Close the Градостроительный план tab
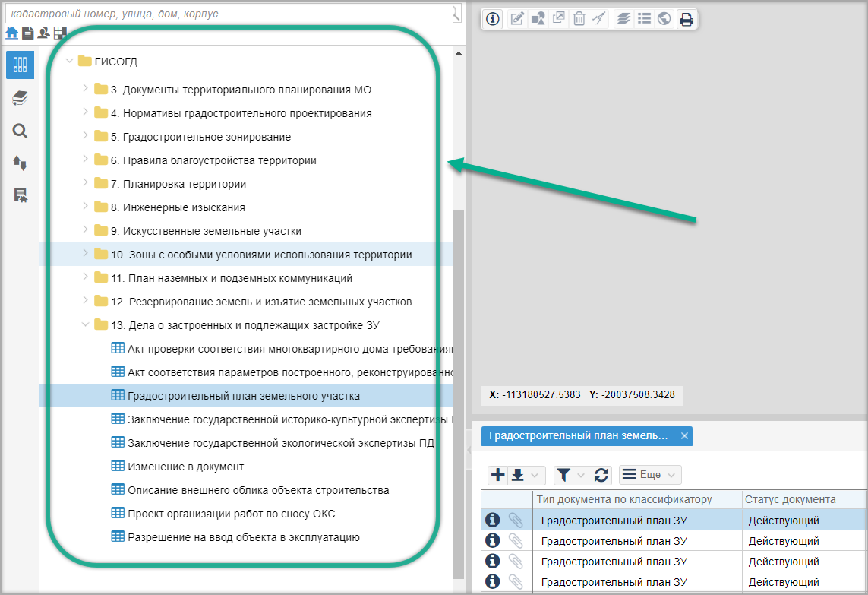 coord(683,436)
